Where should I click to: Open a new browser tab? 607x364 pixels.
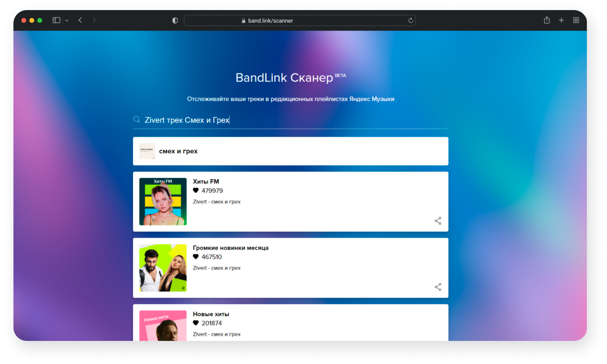pyautogui.click(x=561, y=20)
